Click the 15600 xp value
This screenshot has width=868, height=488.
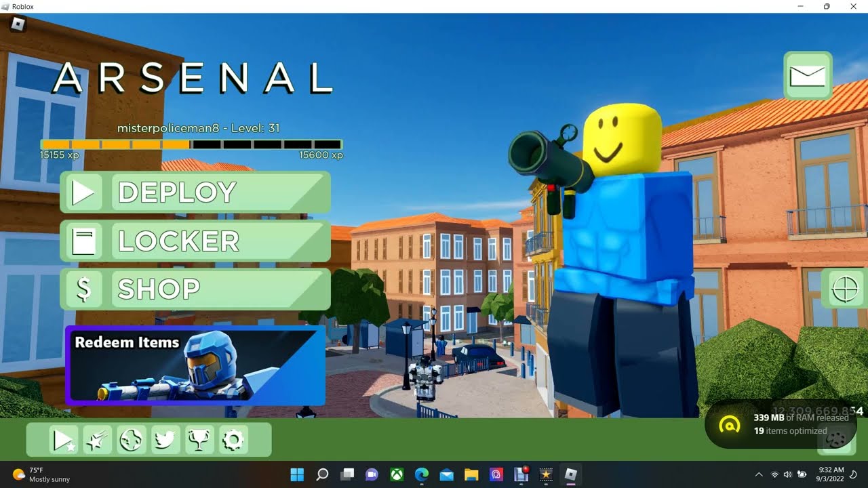(x=321, y=155)
